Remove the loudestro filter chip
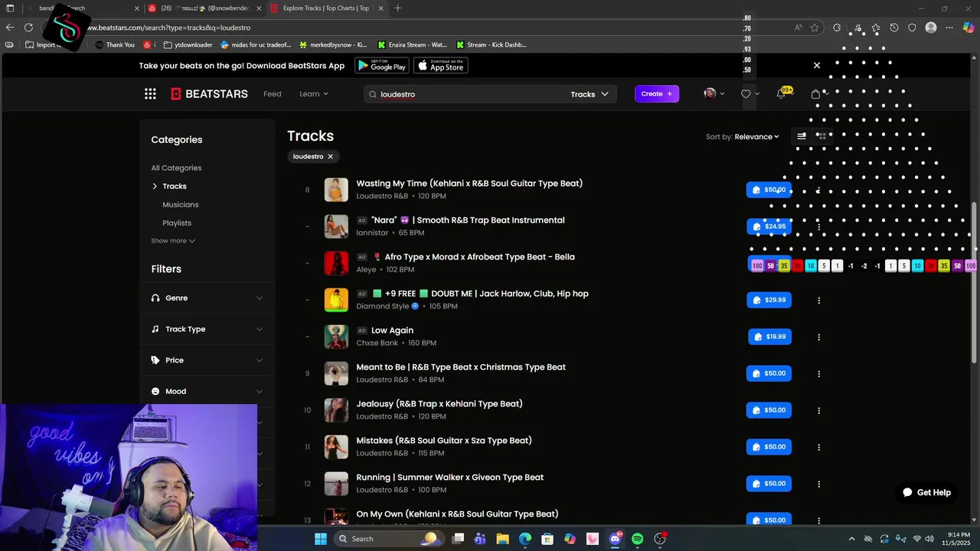Screen dimensions: 980x551 pyautogui.click(x=331, y=156)
